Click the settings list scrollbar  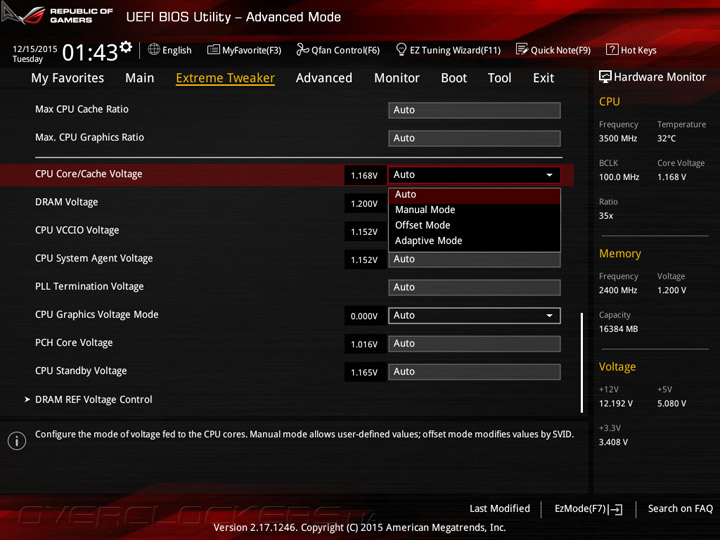pos(582,363)
